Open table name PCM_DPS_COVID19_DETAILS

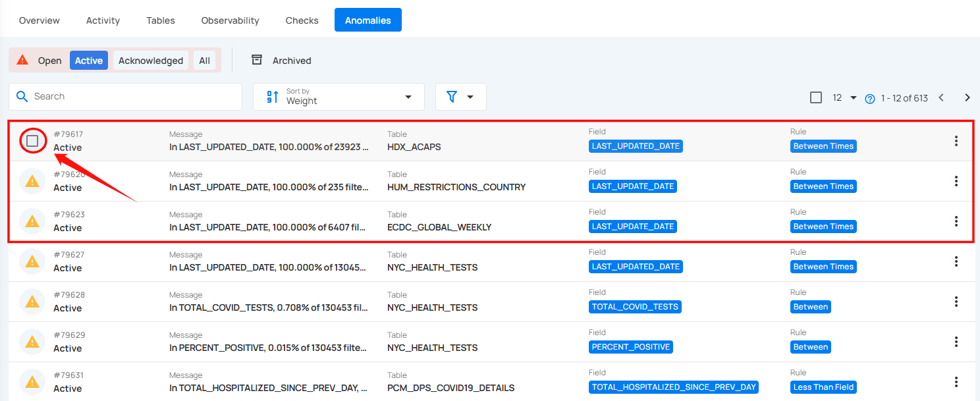point(450,388)
